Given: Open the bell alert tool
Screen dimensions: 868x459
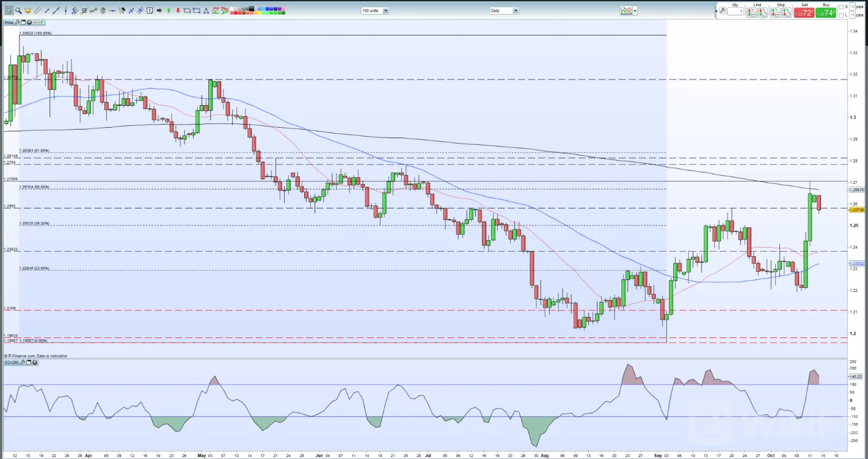Looking at the screenshot, I should click(27, 10).
